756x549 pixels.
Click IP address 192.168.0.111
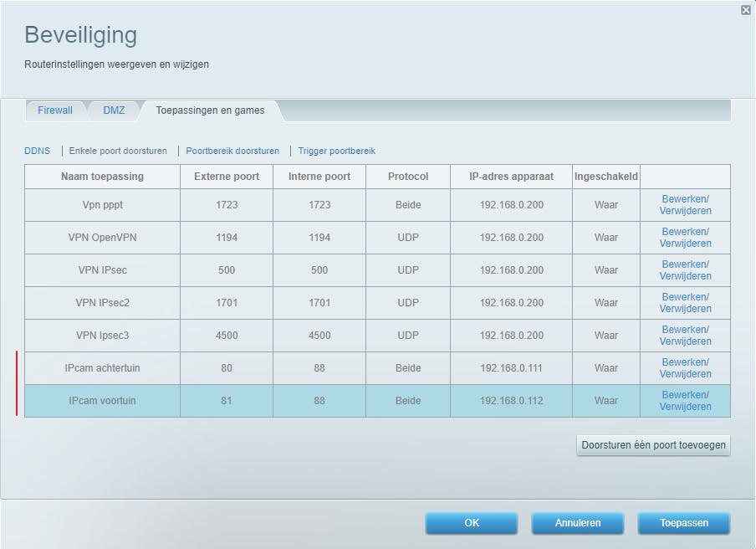pyautogui.click(x=511, y=368)
